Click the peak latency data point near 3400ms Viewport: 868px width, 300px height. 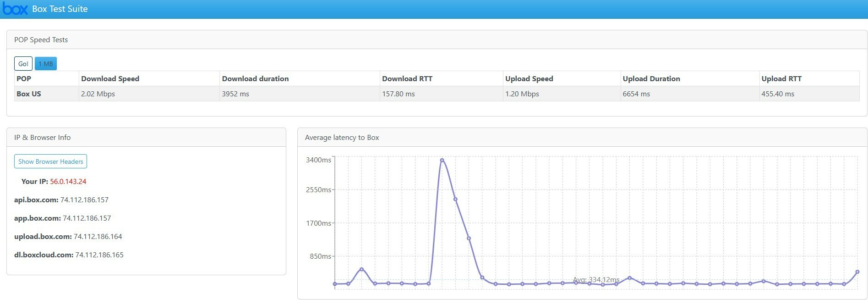[442, 160]
